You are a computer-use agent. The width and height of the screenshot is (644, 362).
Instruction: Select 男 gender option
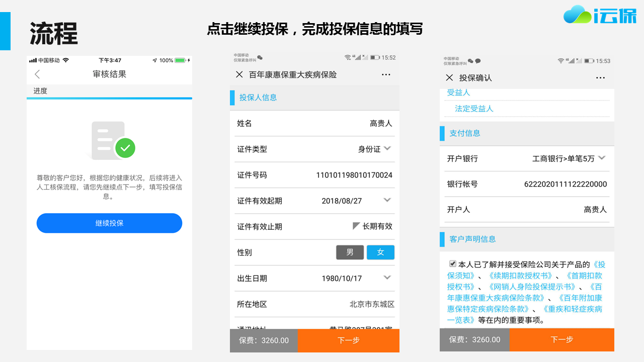point(350,252)
